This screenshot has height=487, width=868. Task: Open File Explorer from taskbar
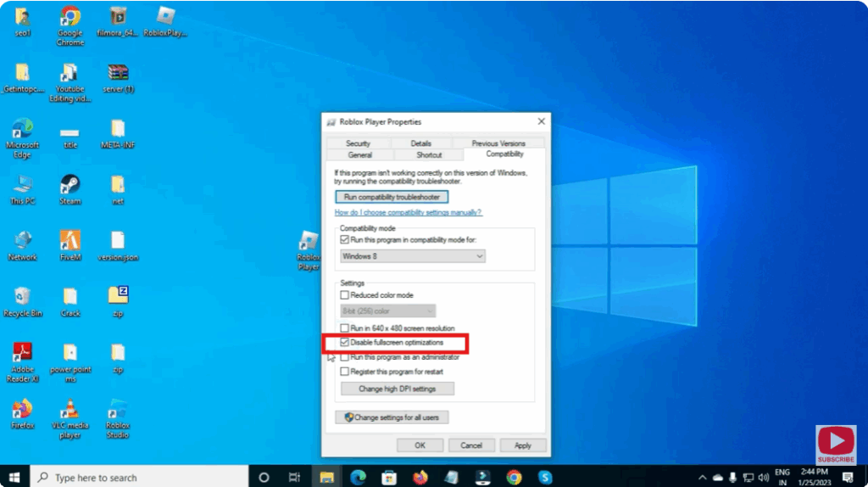coord(326,477)
